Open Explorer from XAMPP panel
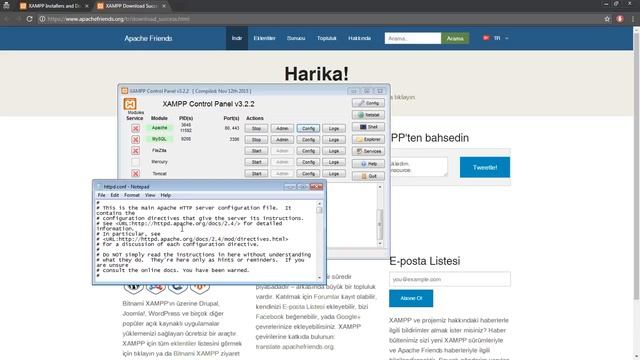This screenshot has width=640, height=360. point(368,139)
